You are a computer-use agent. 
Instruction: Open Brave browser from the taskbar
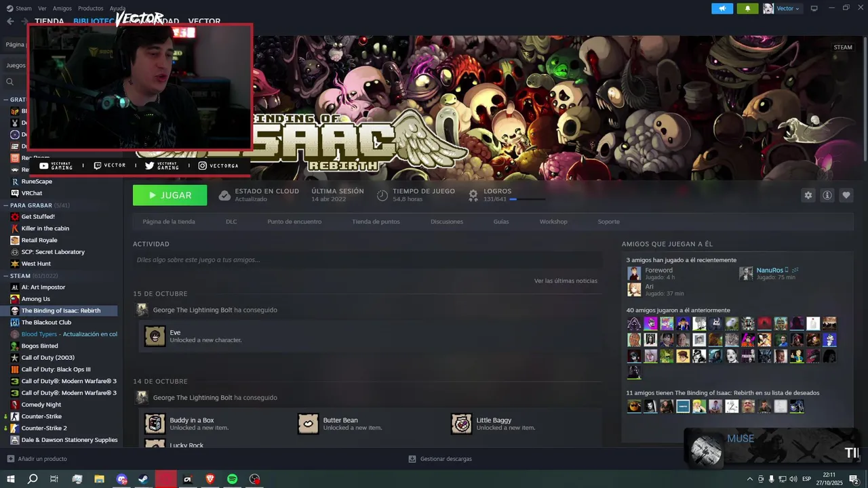tap(210, 479)
